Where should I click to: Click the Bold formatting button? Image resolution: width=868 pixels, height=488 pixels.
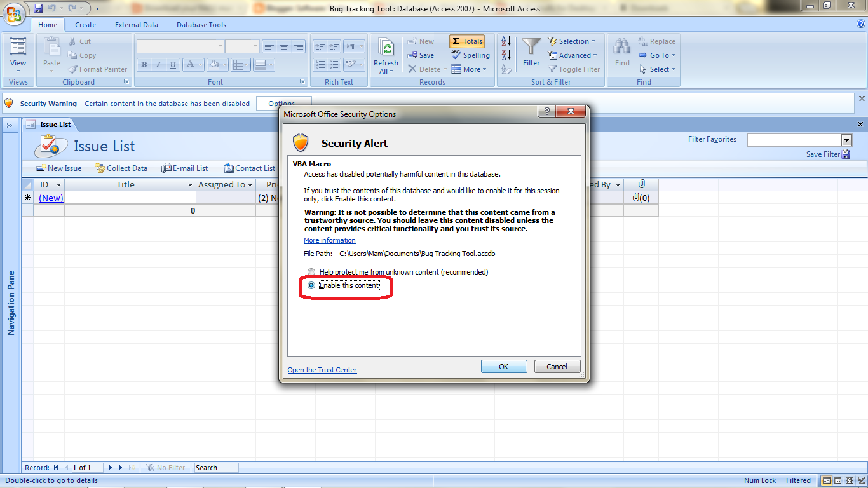click(144, 65)
